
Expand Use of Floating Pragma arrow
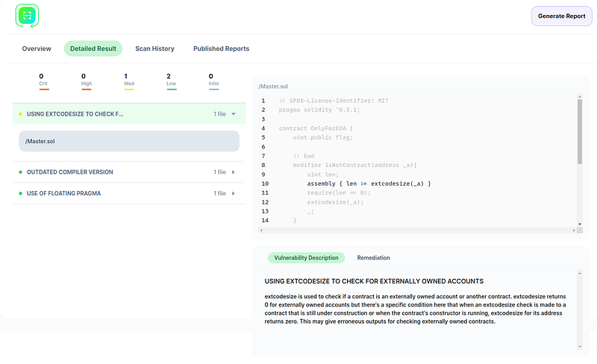point(234,194)
